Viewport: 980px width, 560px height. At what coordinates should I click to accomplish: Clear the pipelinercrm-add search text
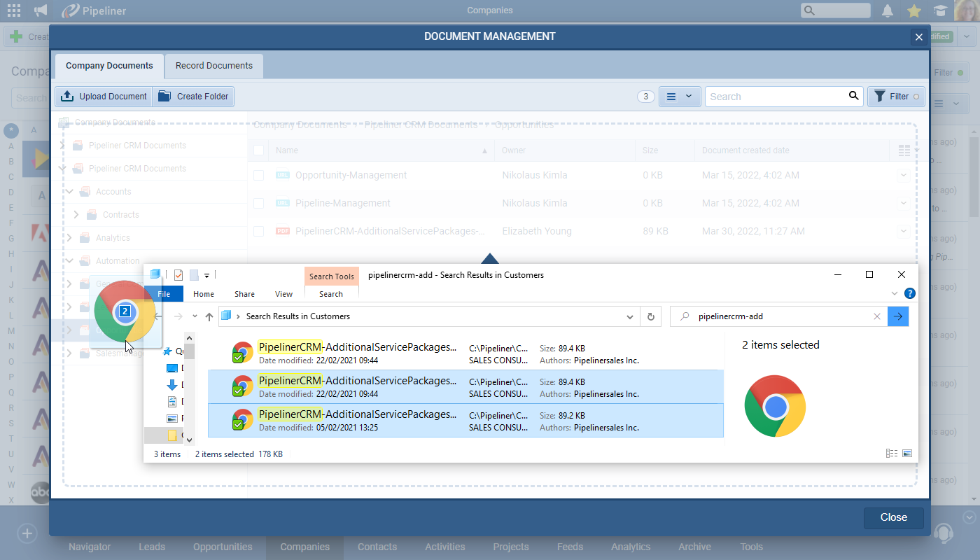877,316
